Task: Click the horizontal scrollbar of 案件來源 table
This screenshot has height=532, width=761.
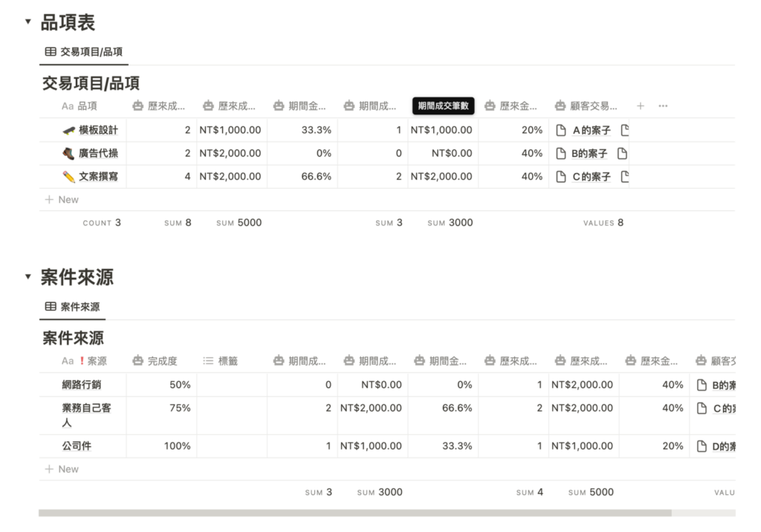Action: click(x=354, y=513)
